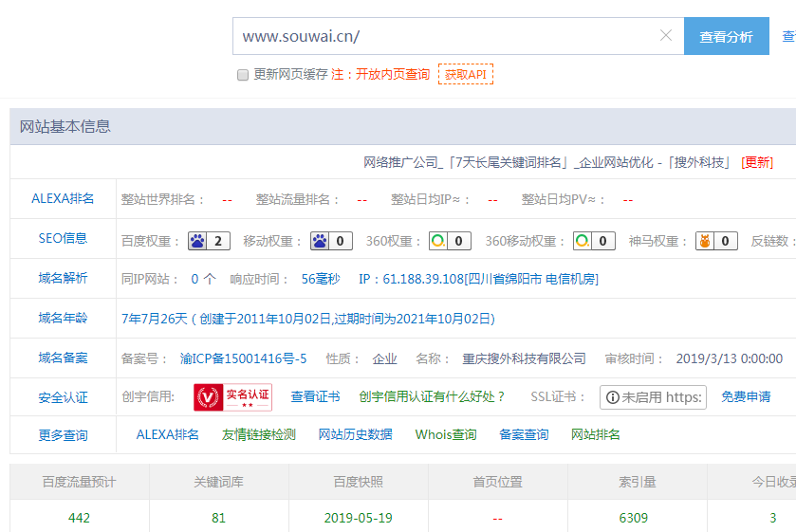Viewport: 796px width, 532px height.
Task: Click the 关键词库 column header
Action: (x=219, y=481)
